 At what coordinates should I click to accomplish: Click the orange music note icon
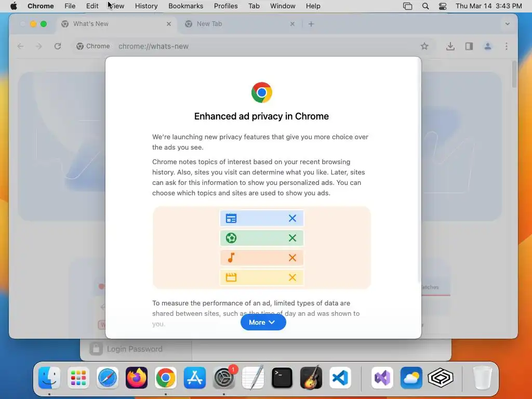[x=231, y=258]
